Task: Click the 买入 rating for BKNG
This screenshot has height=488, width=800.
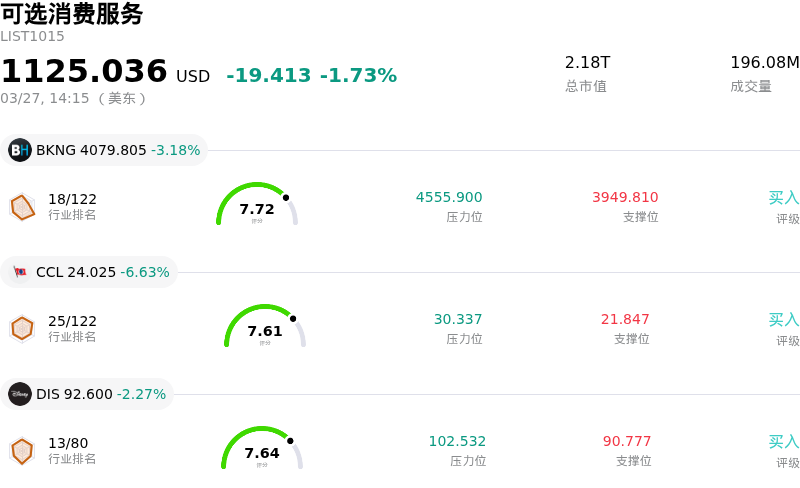Action: [784, 198]
